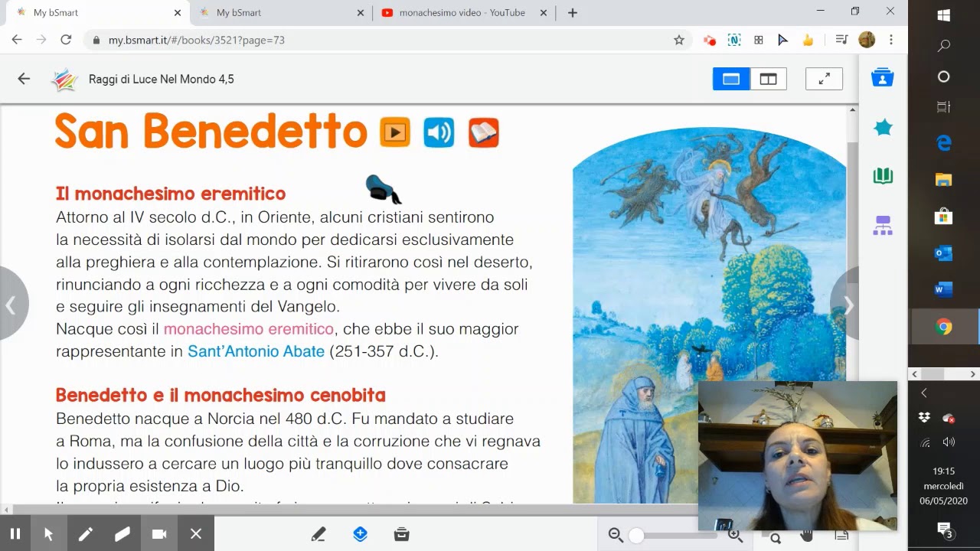Click the blue add-layer icon
This screenshot has height=551, width=980.
tap(360, 534)
